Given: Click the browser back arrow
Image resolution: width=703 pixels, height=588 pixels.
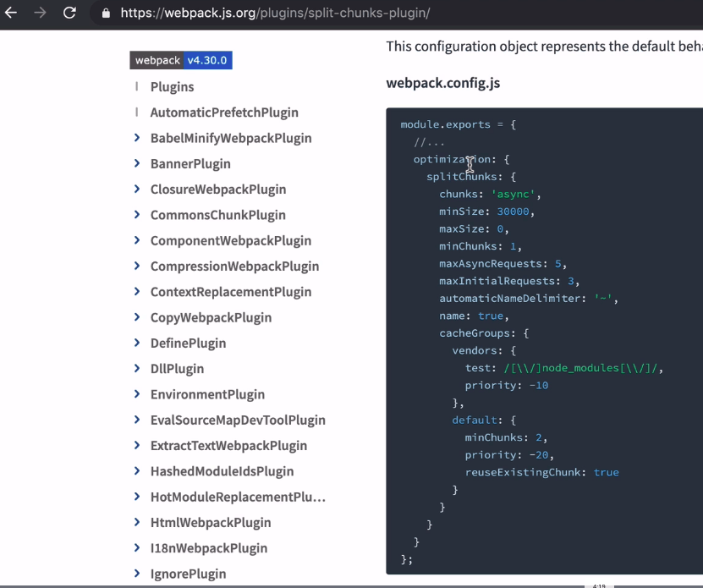Looking at the screenshot, I should [12, 14].
